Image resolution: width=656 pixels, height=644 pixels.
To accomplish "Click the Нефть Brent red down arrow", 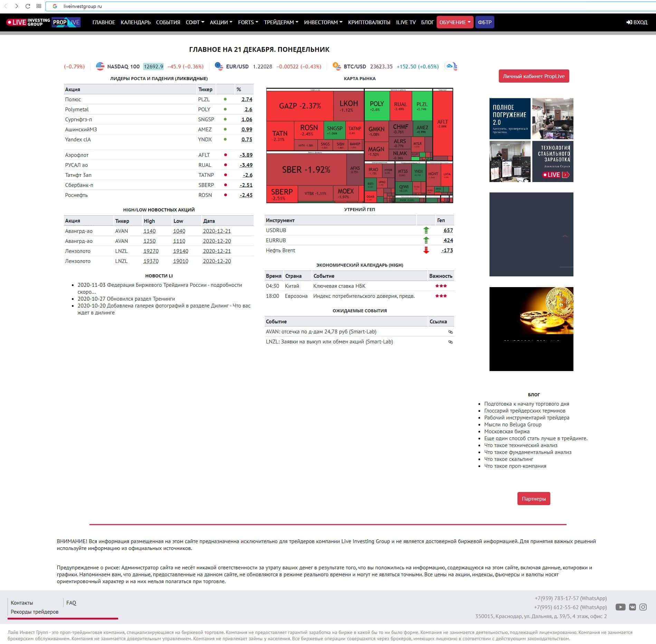I will (x=426, y=250).
